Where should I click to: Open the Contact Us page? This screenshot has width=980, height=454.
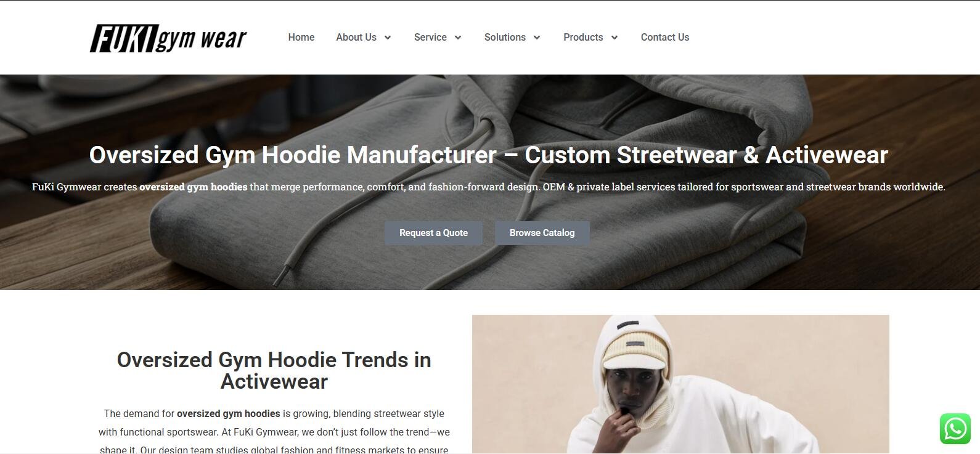click(x=665, y=38)
